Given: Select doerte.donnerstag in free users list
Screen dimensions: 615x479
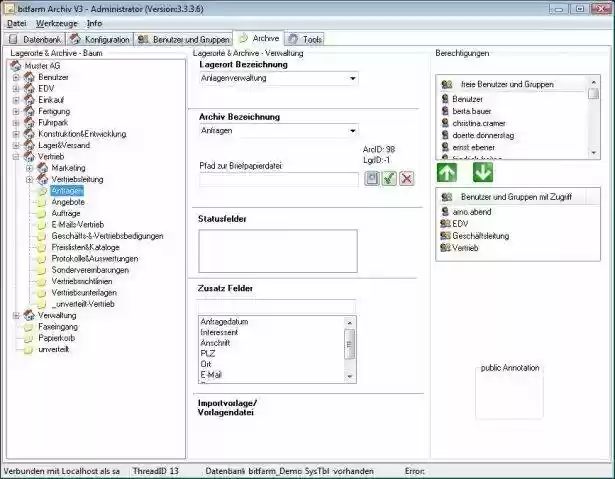Looking at the screenshot, I should 483,135.
